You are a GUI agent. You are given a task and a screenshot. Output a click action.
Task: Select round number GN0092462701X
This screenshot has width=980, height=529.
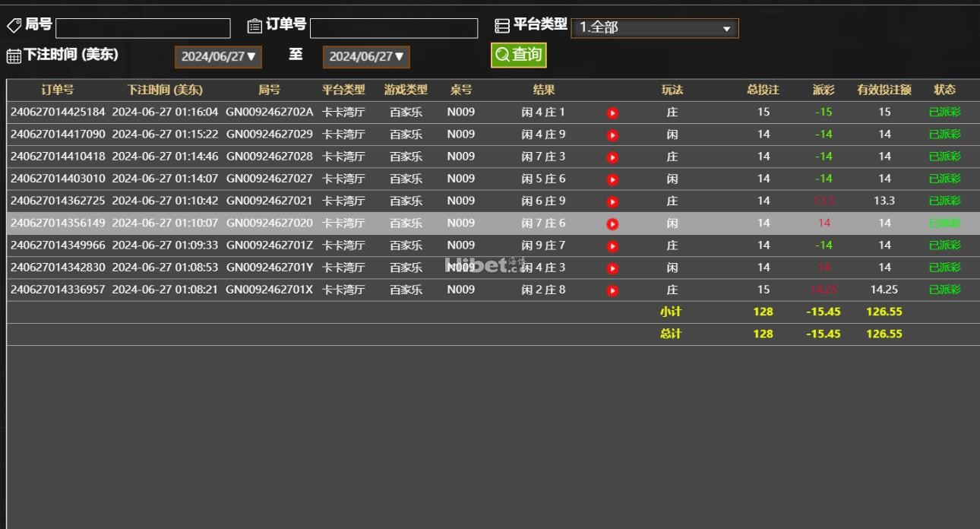click(269, 290)
